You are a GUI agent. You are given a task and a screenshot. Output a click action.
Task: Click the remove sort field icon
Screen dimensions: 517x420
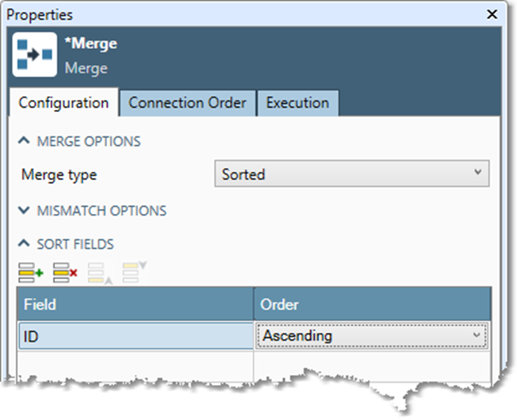click(x=65, y=272)
